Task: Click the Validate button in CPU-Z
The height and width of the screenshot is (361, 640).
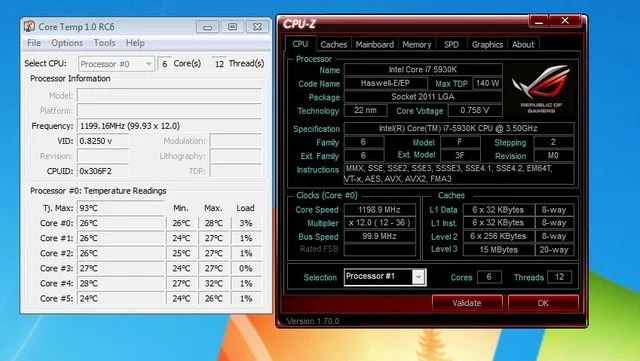Action: [x=467, y=303]
